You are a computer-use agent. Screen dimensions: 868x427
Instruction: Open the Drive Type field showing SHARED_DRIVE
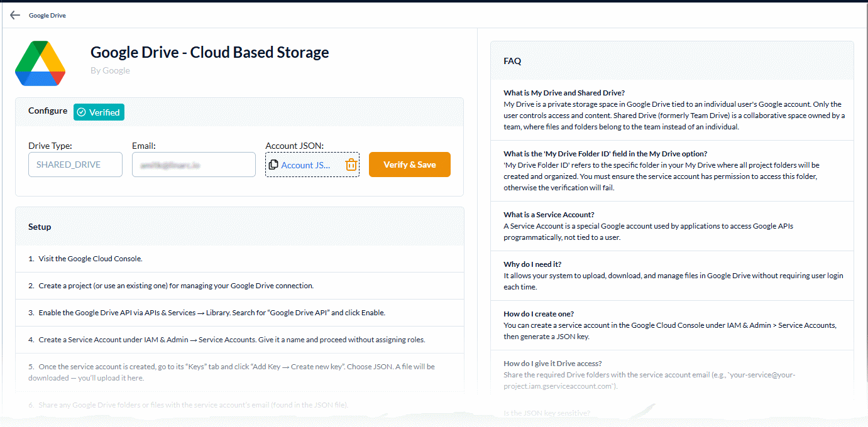(75, 165)
